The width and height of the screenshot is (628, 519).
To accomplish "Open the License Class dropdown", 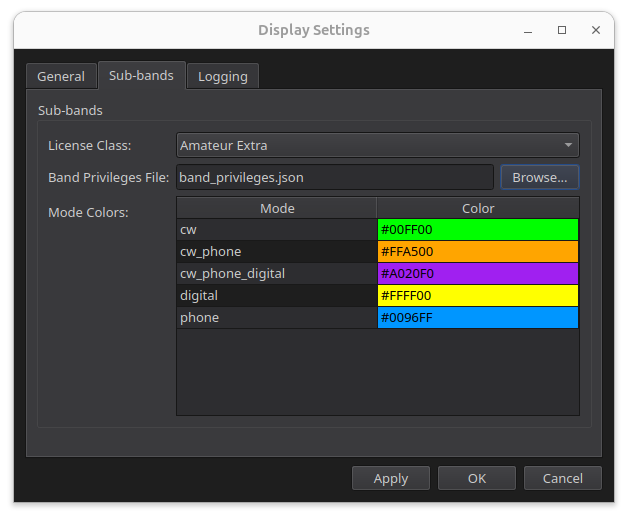I will (378, 145).
